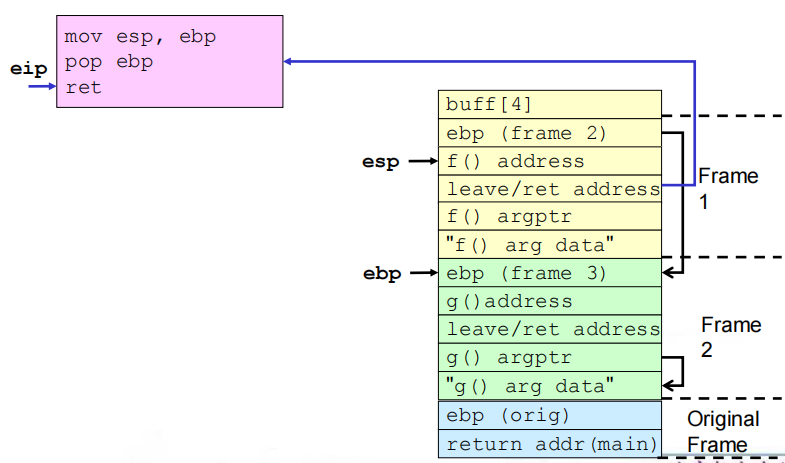Select the "f() argptr" stack cell

click(x=549, y=217)
